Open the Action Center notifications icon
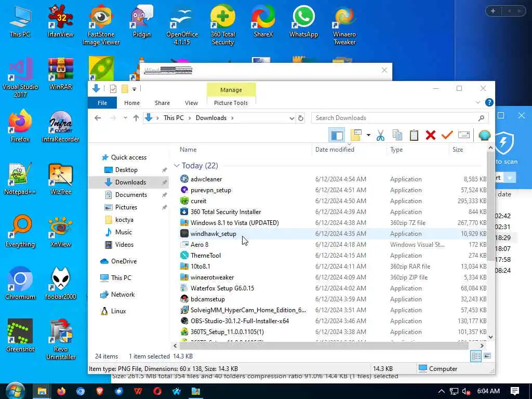This screenshot has width=532, height=399. tap(514, 391)
